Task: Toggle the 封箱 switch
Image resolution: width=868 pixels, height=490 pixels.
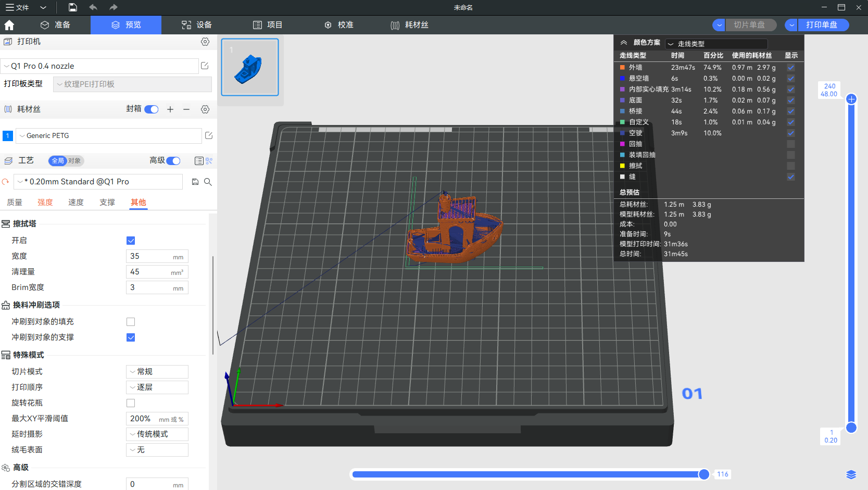Action: (x=152, y=109)
